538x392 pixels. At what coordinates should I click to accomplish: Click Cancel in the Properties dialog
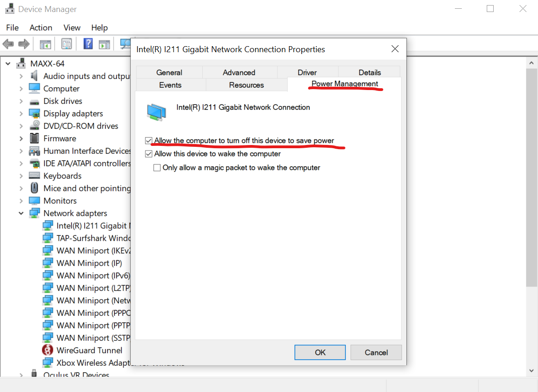point(376,353)
